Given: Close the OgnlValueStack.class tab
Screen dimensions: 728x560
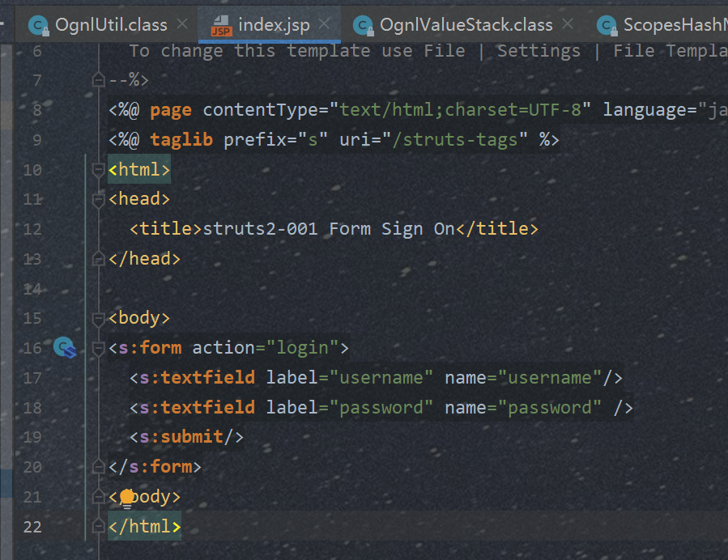Looking at the screenshot, I should [x=568, y=24].
